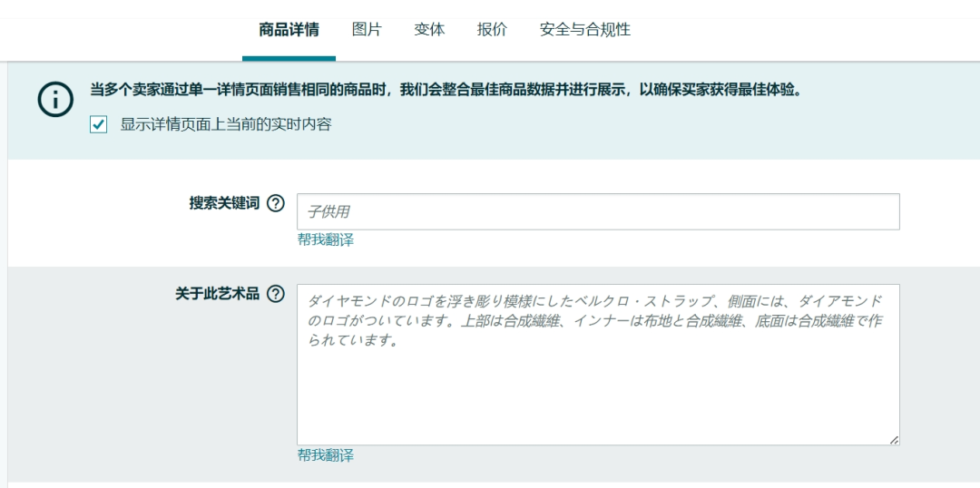Click 帮我翻译 link under 关于此艺术品
980x488 pixels.
coord(326,455)
